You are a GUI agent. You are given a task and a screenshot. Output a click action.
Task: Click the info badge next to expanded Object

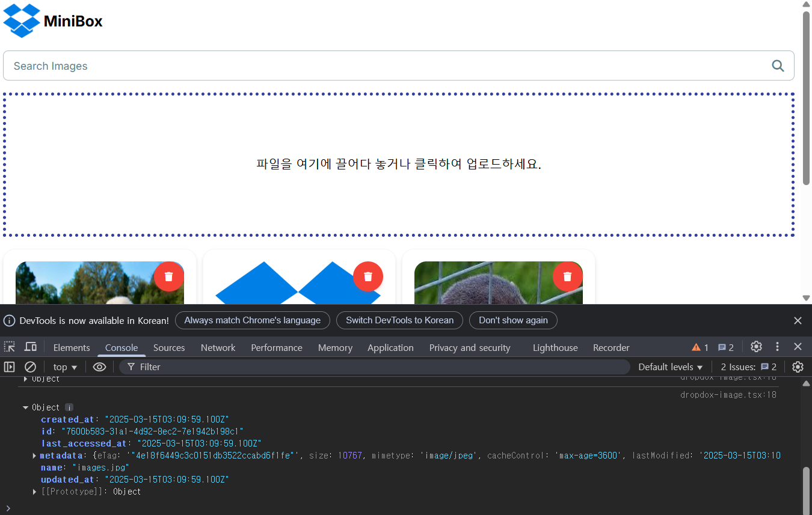(69, 407)
